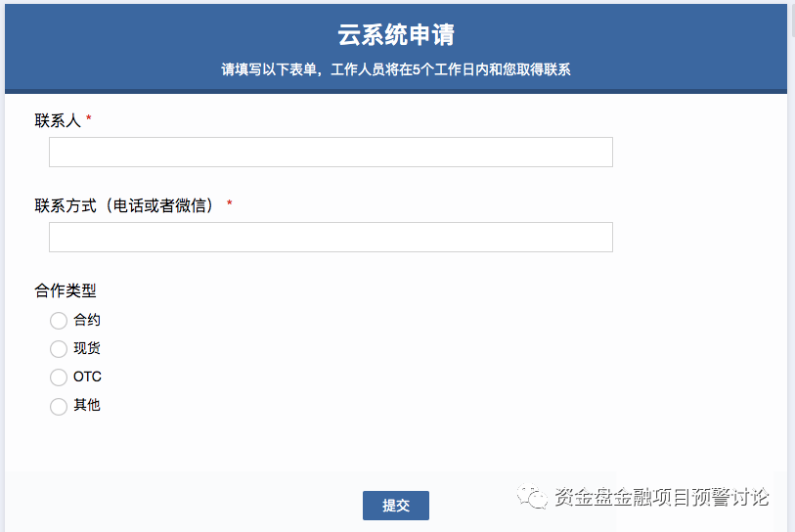This screenshot has width=795, height=532.
Task: Click the 云系统申请 heading text
Action: pos(396,35)
